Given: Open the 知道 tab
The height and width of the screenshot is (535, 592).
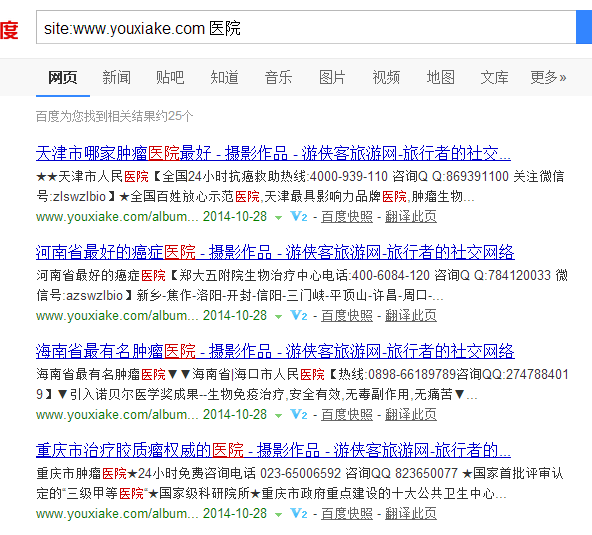Looking at the screenshot, I should click(x=224, y=78).
